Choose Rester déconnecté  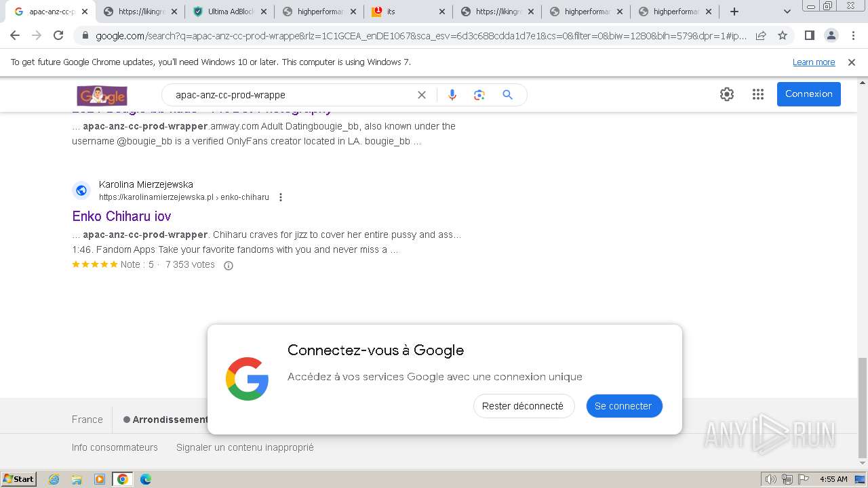click(523, 406)
